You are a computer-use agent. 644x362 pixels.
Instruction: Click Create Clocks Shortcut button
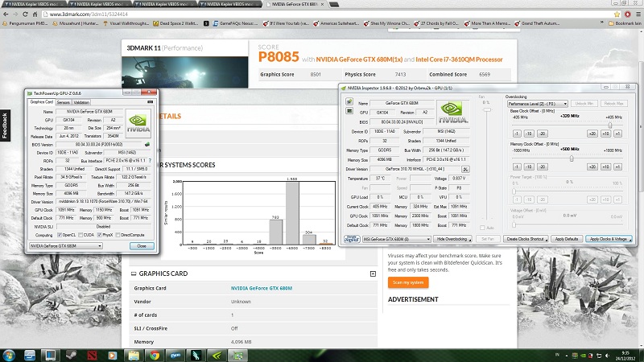point(526,239)
